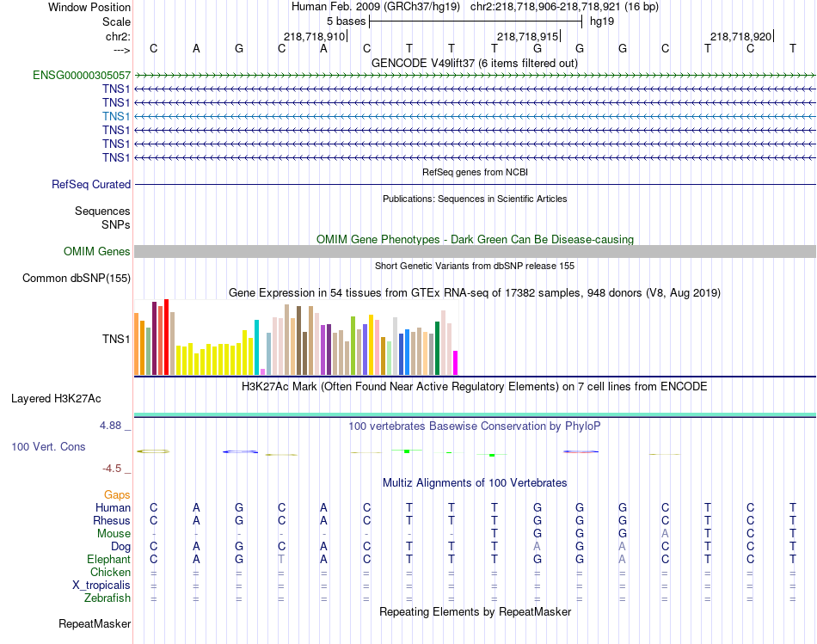Click the chr2:218,718,906-218,718,921 position text
Viewport: 817px width, 644px height.
(x=546, y=7)
